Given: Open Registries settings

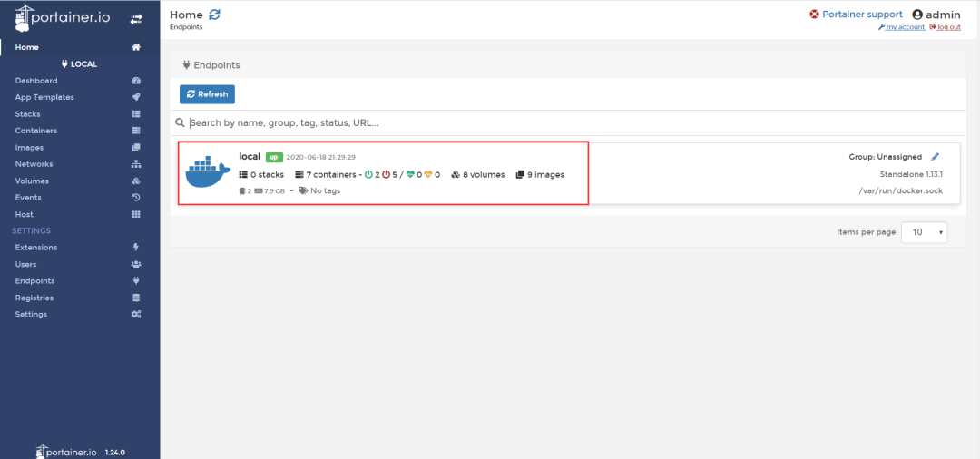Looking at the screenshot, I should click(34, 298).
